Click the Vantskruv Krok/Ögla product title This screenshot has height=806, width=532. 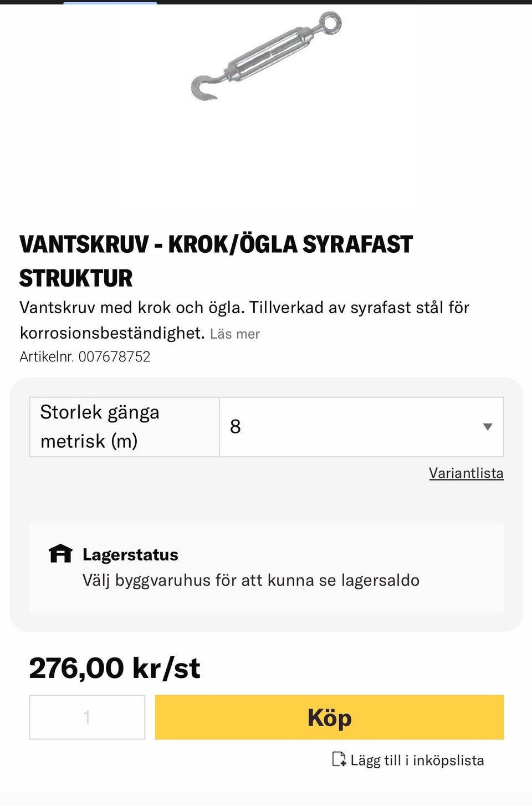coord(216,261)
